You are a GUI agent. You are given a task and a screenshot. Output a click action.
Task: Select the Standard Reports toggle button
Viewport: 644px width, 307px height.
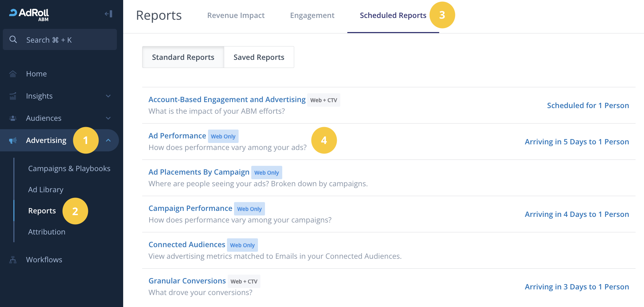(183, 57)
